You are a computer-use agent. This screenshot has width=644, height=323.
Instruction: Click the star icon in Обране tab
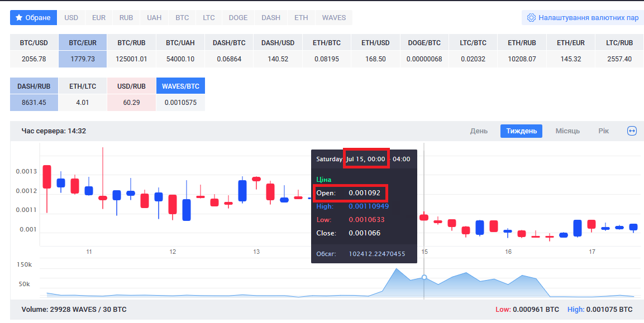[19, 18]
